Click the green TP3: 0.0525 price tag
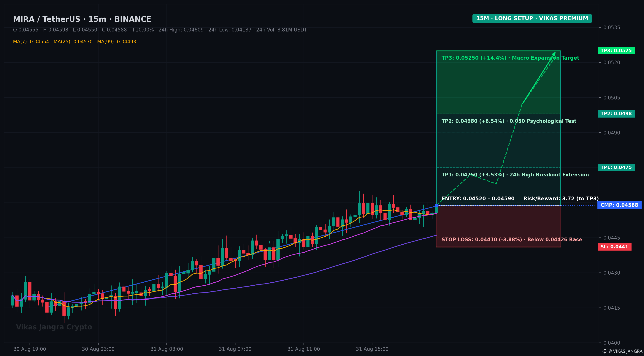The image size is (644, 356). pyautogui.click(x=616, y=51)
